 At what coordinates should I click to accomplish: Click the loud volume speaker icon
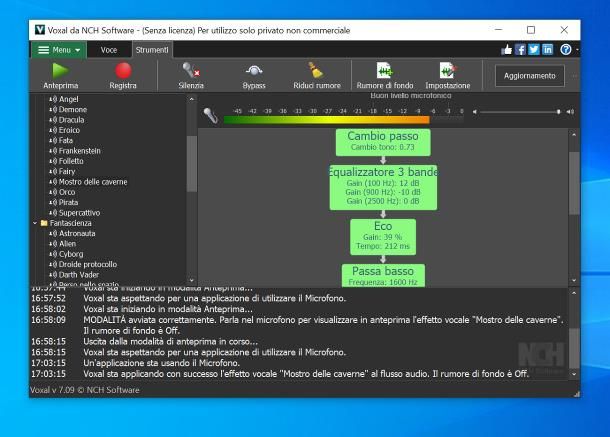570,112
